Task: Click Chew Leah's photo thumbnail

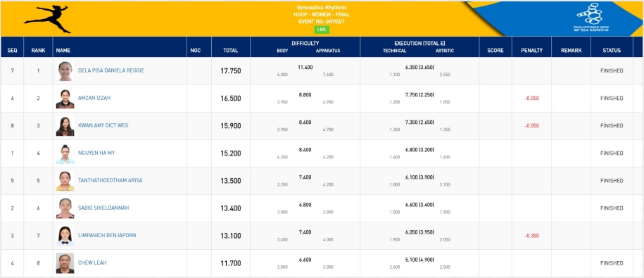Action: (x=65, y=263)
